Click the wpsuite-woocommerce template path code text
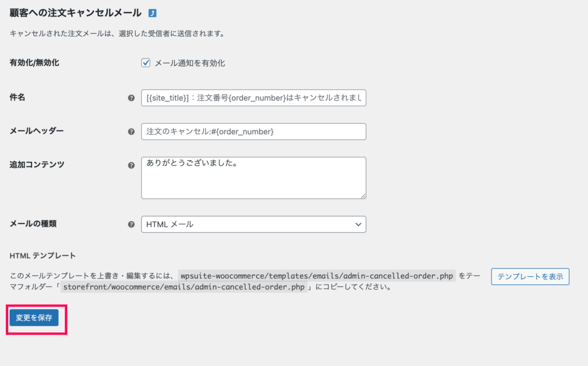This screenshot has height=366, width=588. pos(317,276)
